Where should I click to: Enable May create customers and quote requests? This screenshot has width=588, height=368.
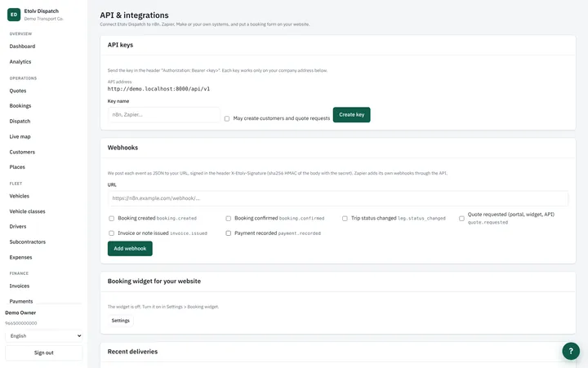pos(227,118)
